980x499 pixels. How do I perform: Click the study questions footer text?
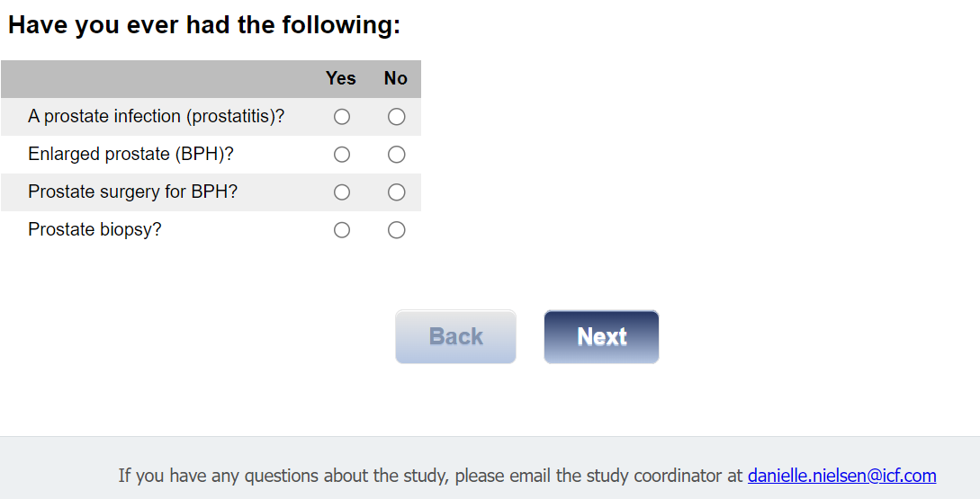[430, 476]
